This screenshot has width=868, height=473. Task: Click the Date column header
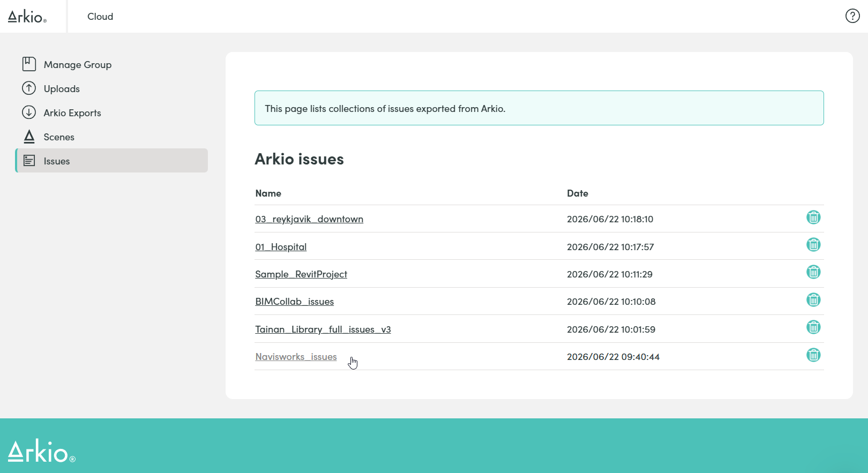(578, 193)
